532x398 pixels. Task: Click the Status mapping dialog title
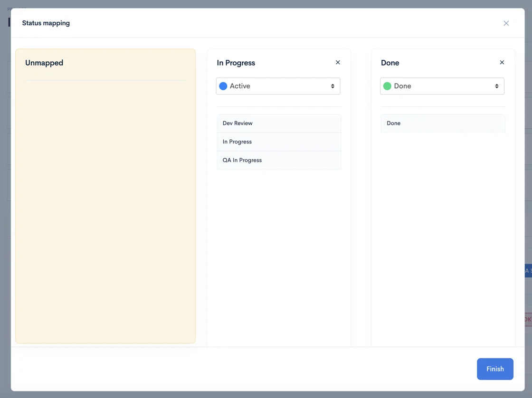tap(46, 23)
